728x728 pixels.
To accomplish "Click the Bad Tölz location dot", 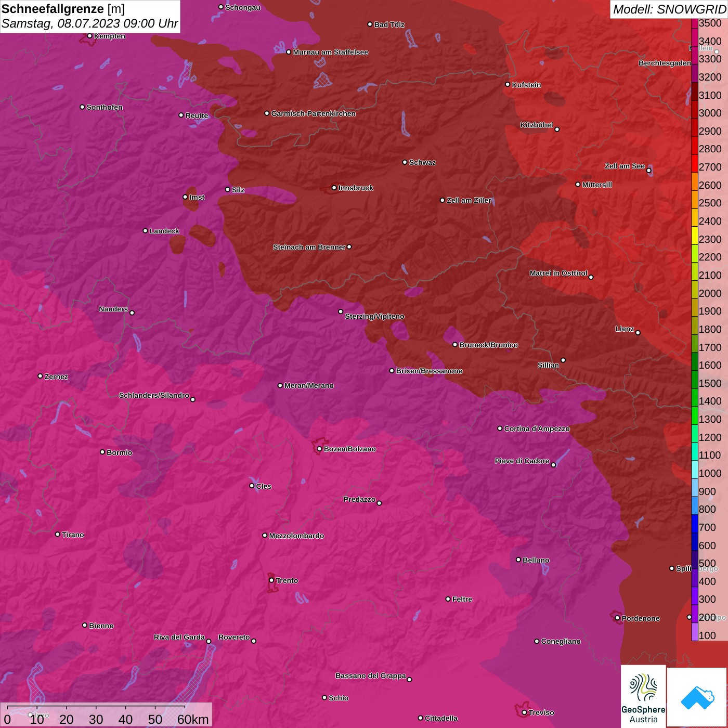I will pos(370,24).
